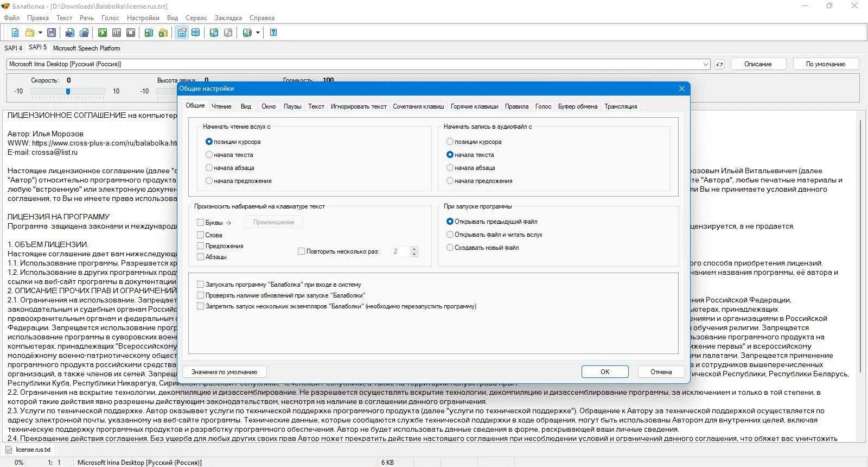Tick the Повторить несколько раз checkbox
Screen dimensions: 868x467
(302, 251)
